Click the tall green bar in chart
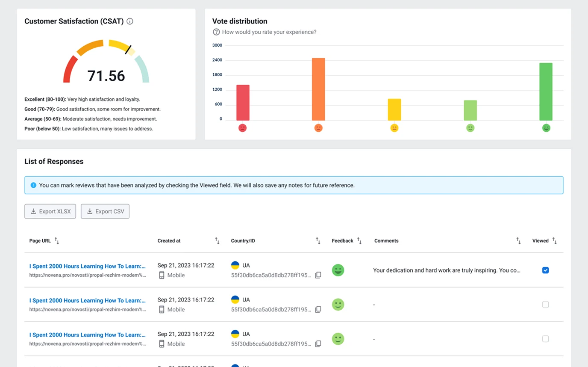 coord(546,92)
